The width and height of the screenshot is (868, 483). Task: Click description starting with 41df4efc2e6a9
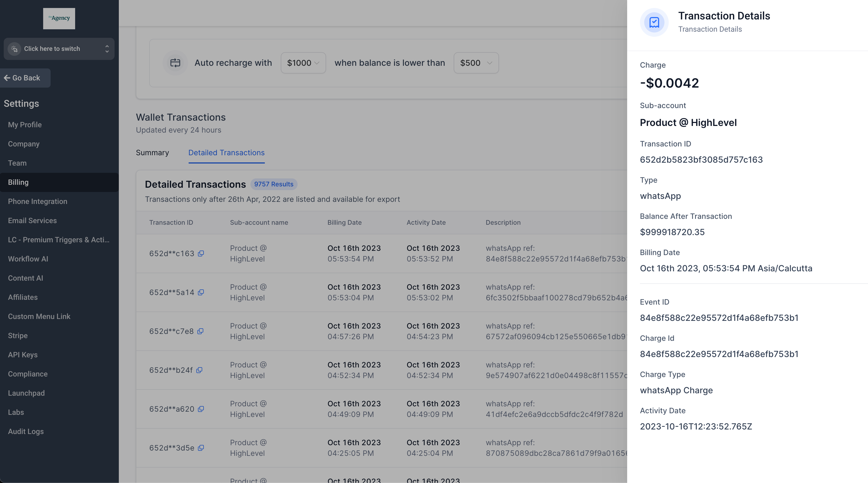click(x=554, y=414)
